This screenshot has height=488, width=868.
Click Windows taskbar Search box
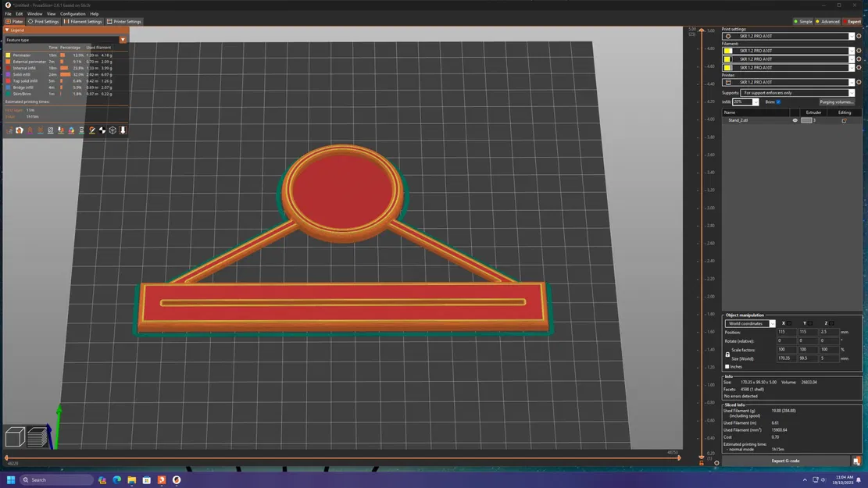(56, 479)
